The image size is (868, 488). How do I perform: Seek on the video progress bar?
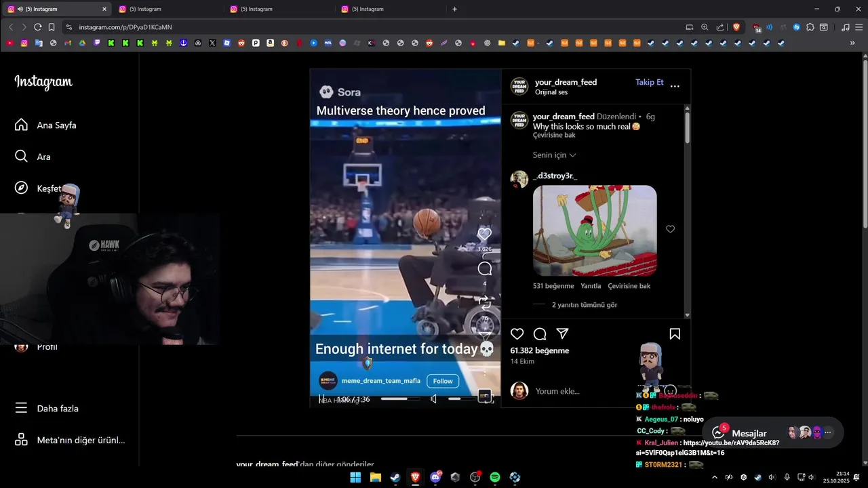pyautogui.click(x=399, y=399)
